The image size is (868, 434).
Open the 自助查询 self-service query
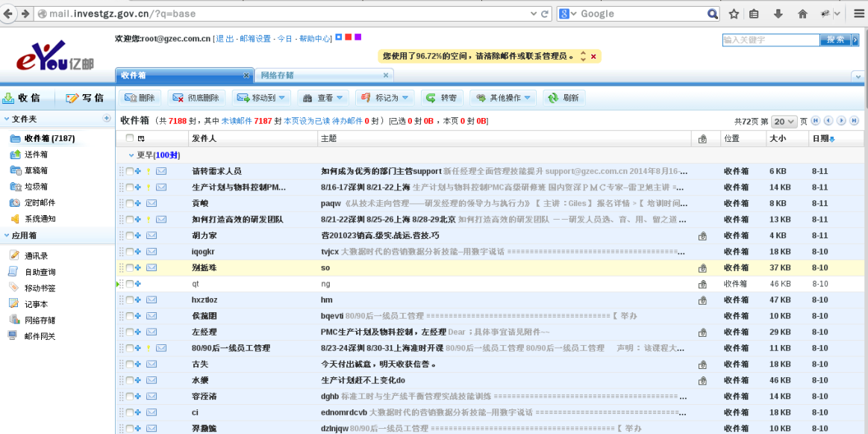(x=40, y=272)
